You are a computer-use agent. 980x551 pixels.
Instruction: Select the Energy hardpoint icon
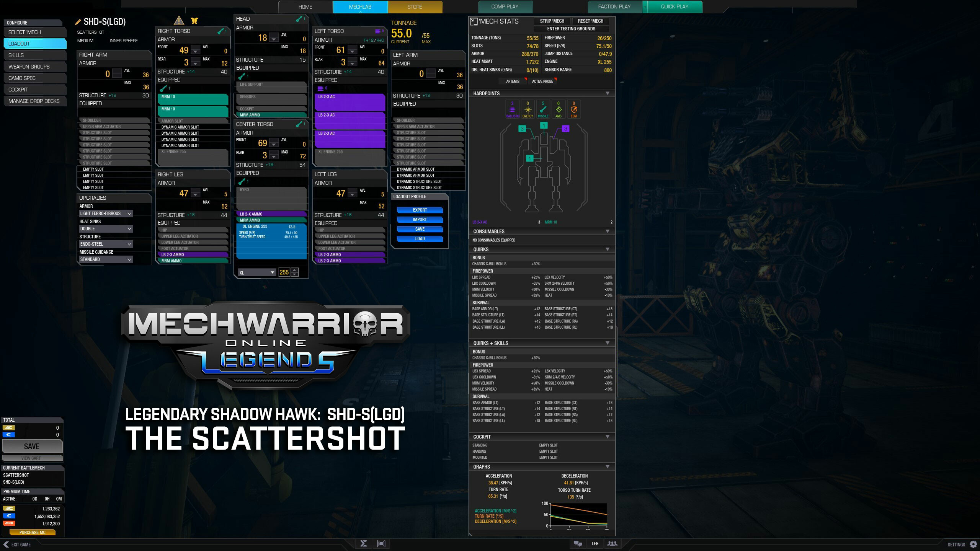(x=528, y=109)
